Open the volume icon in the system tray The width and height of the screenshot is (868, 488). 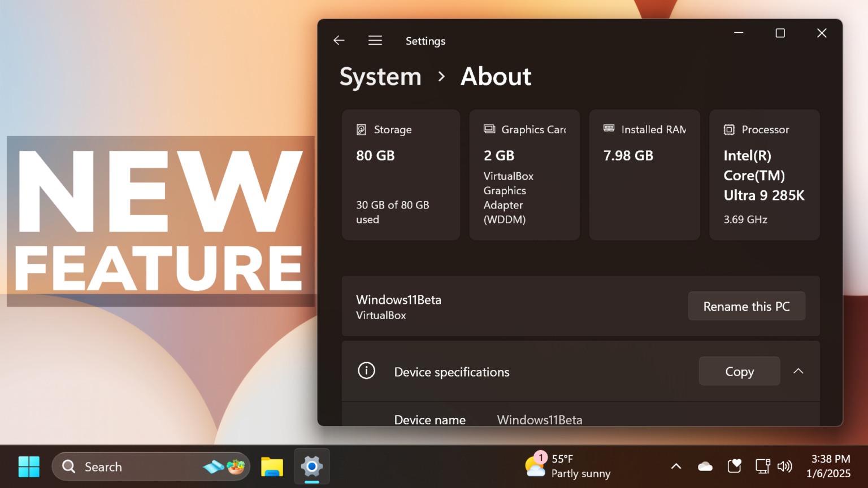[785, 466]
